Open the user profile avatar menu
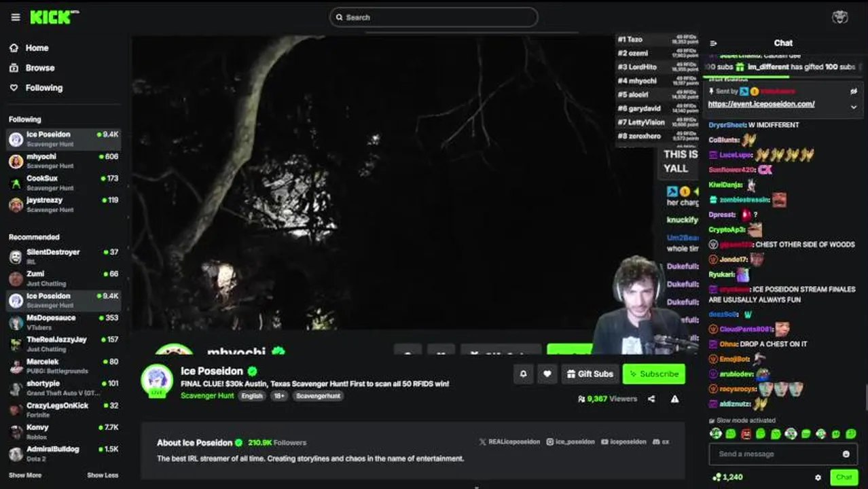Image resolution: width=868 pixels, height=489 pixels. tap(840, 17)
